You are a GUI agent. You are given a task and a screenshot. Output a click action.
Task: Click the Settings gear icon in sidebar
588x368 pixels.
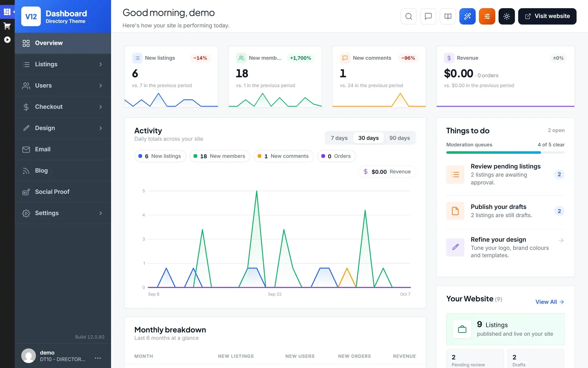(26, 213)
